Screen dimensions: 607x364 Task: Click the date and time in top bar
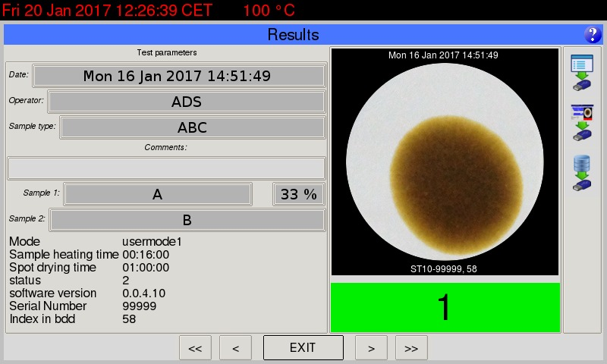(x=107, y=11)
